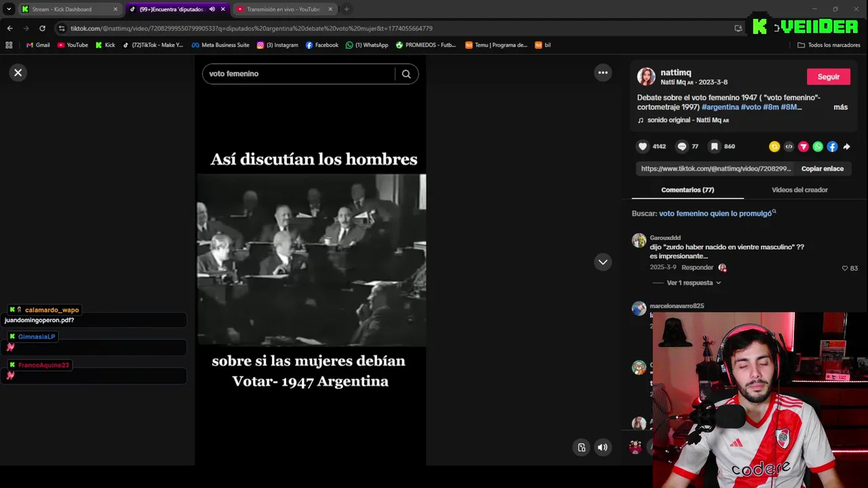
Task: Mute the TikTok browser tab audio
Action: 212,9
